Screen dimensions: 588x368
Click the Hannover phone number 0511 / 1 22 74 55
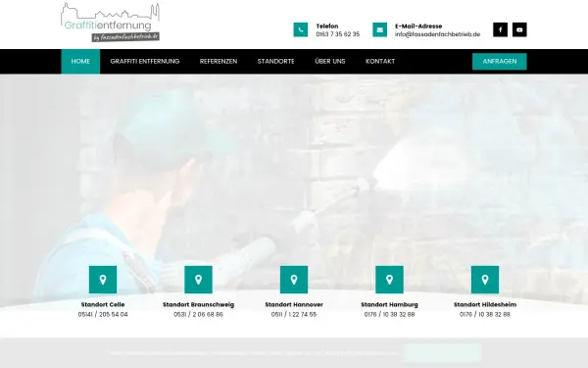point(294,314)
